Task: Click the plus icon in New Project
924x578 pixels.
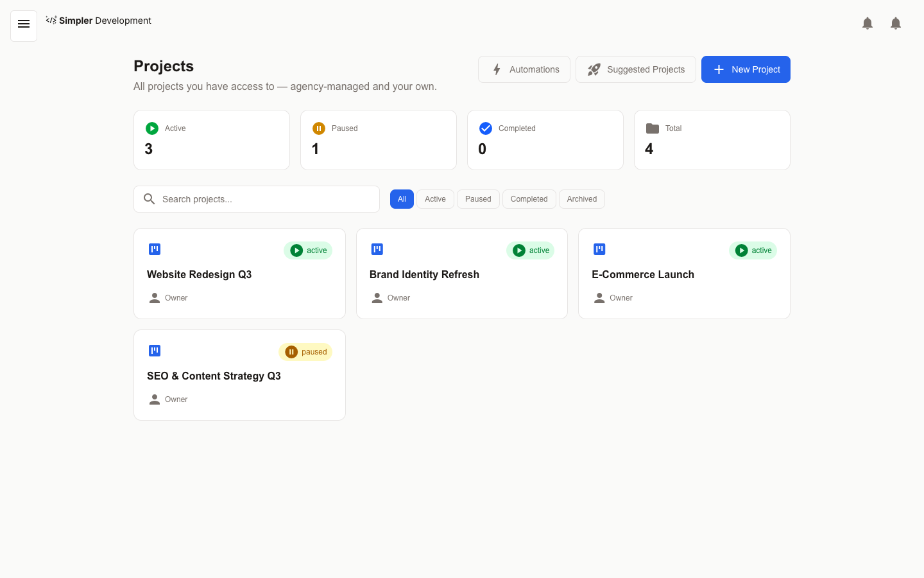Action: [x=719, y=69]
